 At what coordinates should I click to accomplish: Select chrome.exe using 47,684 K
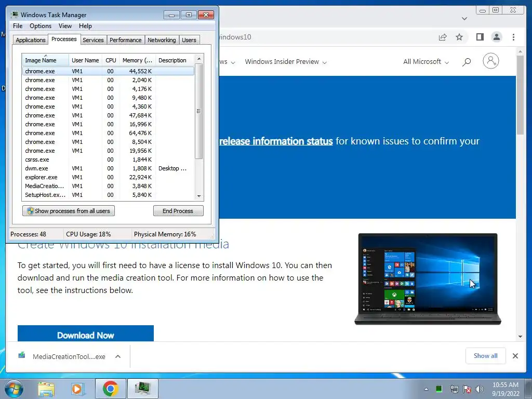[108, 115]
